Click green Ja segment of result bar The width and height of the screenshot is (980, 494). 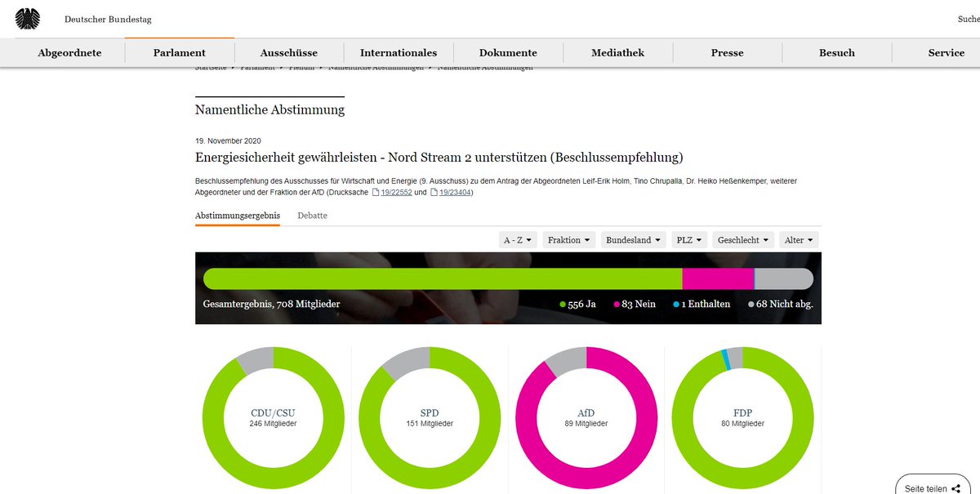[x=443, y=278]
